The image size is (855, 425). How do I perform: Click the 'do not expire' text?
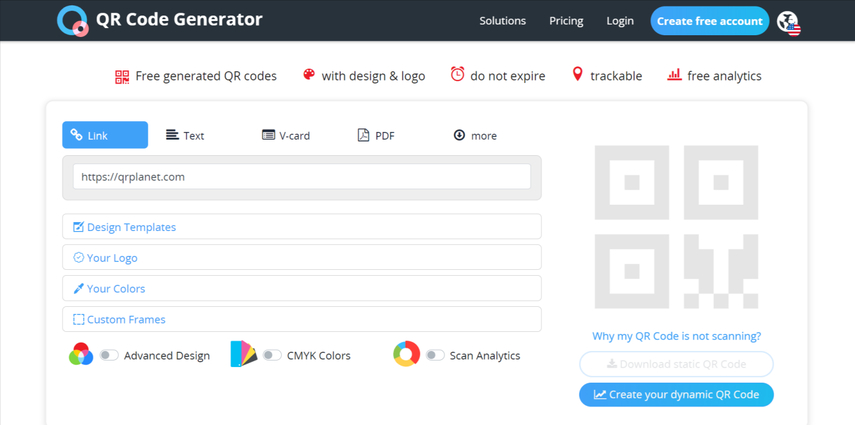[x=508, y=76]
